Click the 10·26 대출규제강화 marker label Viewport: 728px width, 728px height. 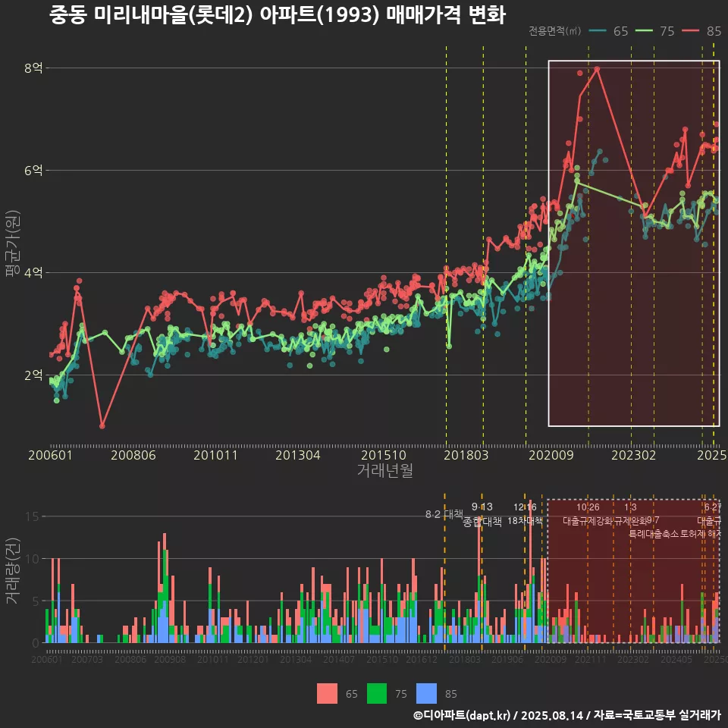tap(588, 514)
